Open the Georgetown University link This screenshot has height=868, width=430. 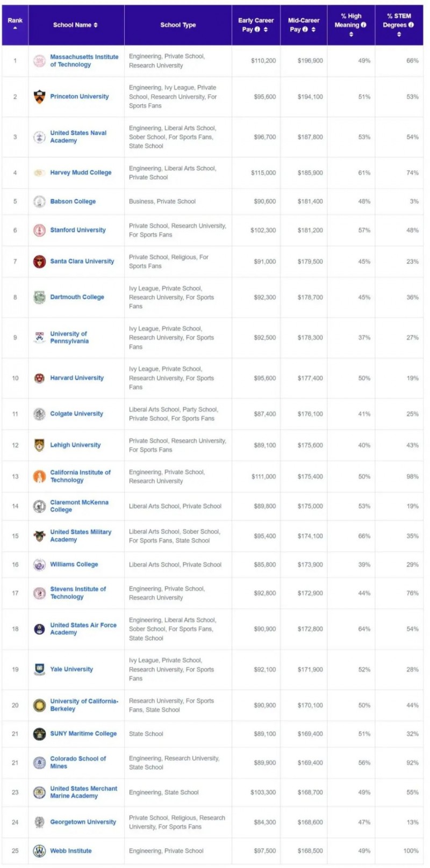(83, 822)
